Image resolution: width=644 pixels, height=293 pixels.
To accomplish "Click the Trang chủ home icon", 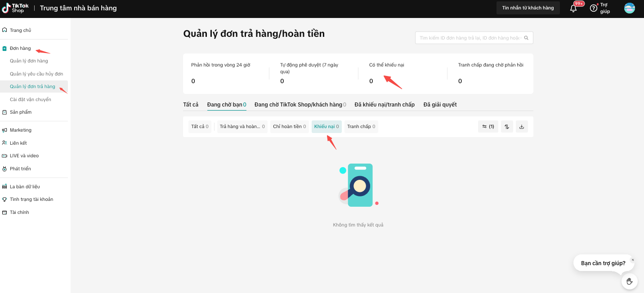I will [4, 30].
